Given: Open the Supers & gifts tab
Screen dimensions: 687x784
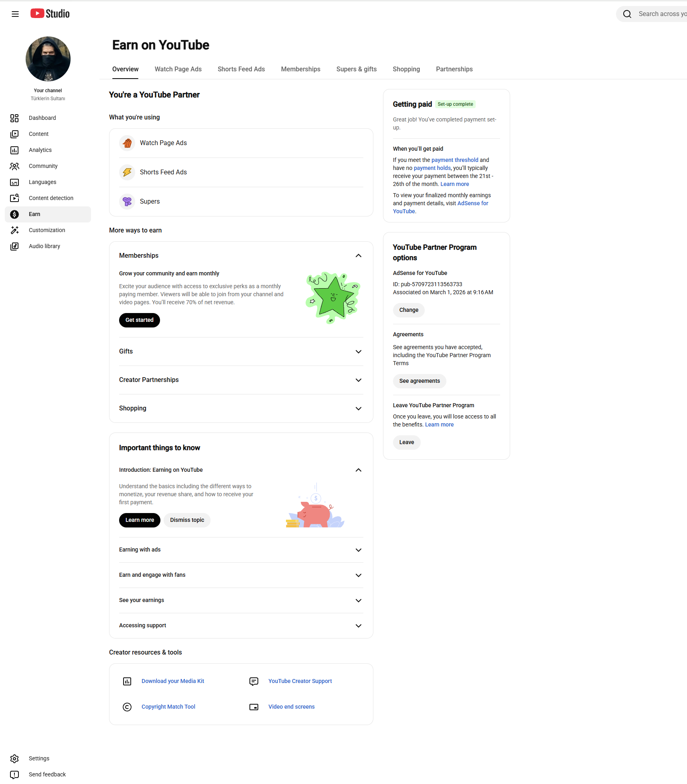Looking at the screenshot, I should click(x=356, y=69).
